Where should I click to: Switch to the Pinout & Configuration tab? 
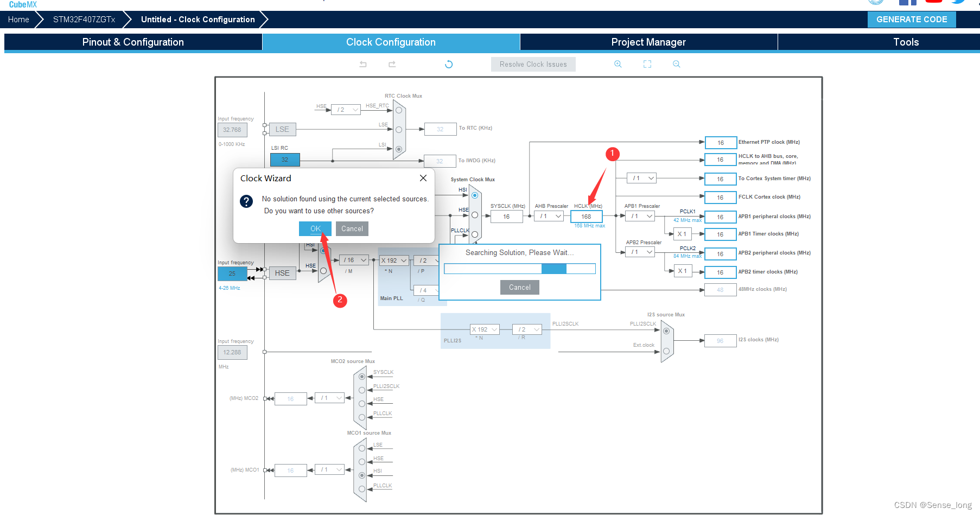pyautogui.click(x=133, y=42)
